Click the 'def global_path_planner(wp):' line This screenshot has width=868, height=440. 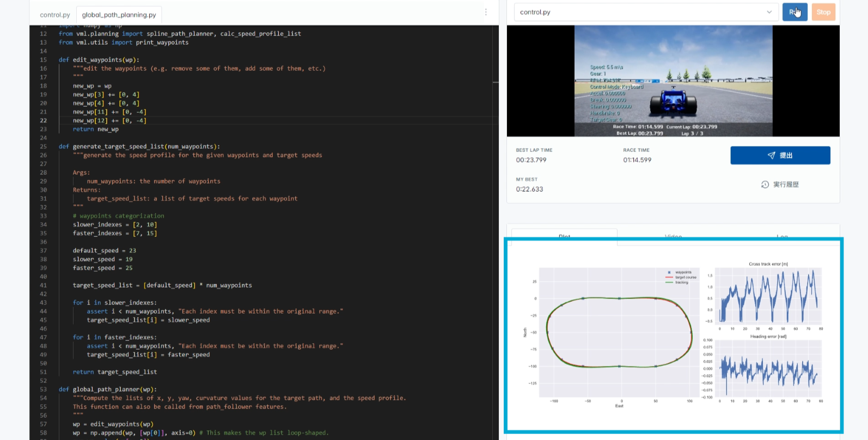[x=108, y=389]
